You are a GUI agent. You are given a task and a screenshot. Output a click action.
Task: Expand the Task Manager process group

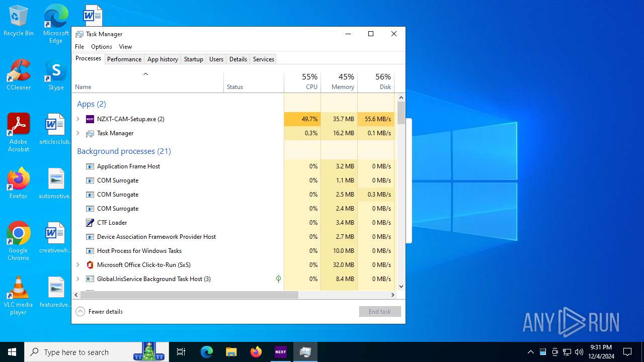click(78, 133)
